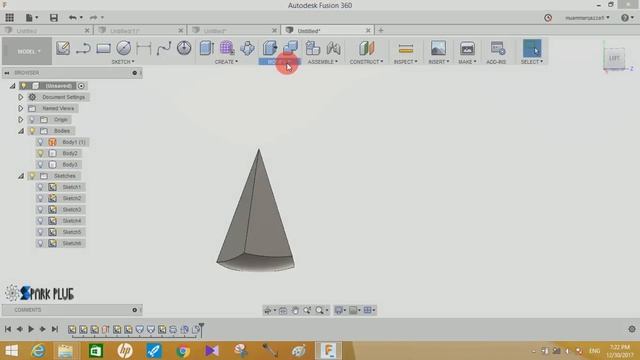Open the data panel grid icon

pyautogui.click(x=9, y=18)
